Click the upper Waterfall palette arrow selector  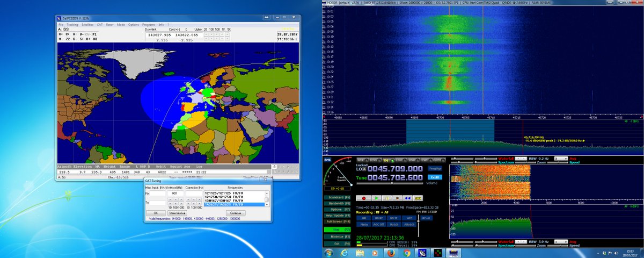pos(521,159)
